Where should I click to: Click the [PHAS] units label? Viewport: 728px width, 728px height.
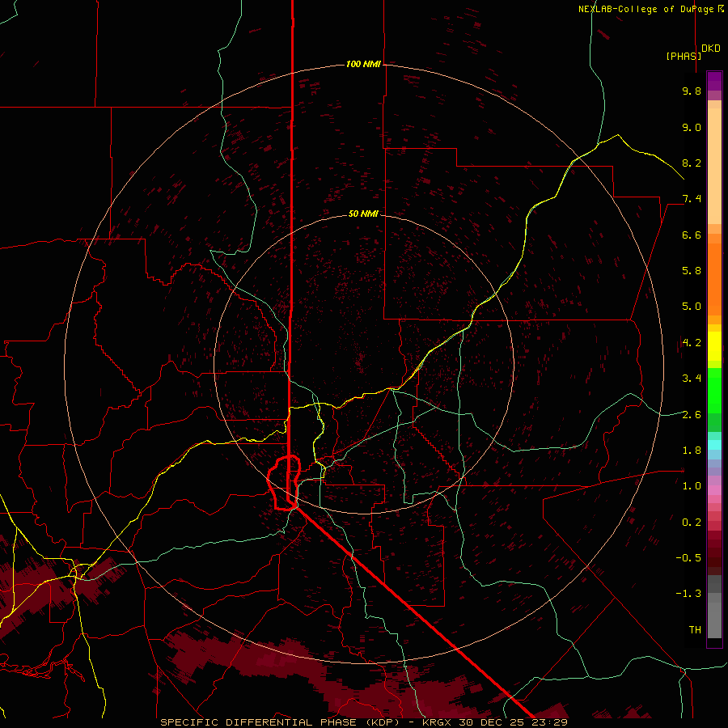pyautogui.click(x=684, y=56)
